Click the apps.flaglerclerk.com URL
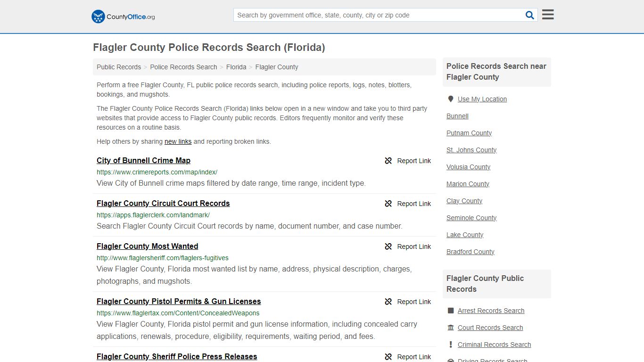Image resolution: width=644 pixels, height=362 pixels. tap(153, 215)
